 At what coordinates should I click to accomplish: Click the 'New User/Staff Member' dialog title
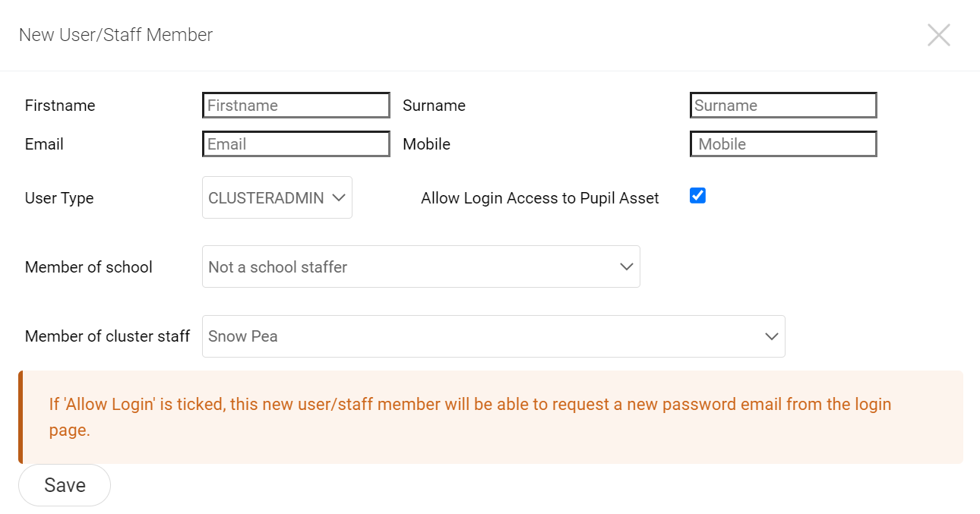[x=115, y=35]
